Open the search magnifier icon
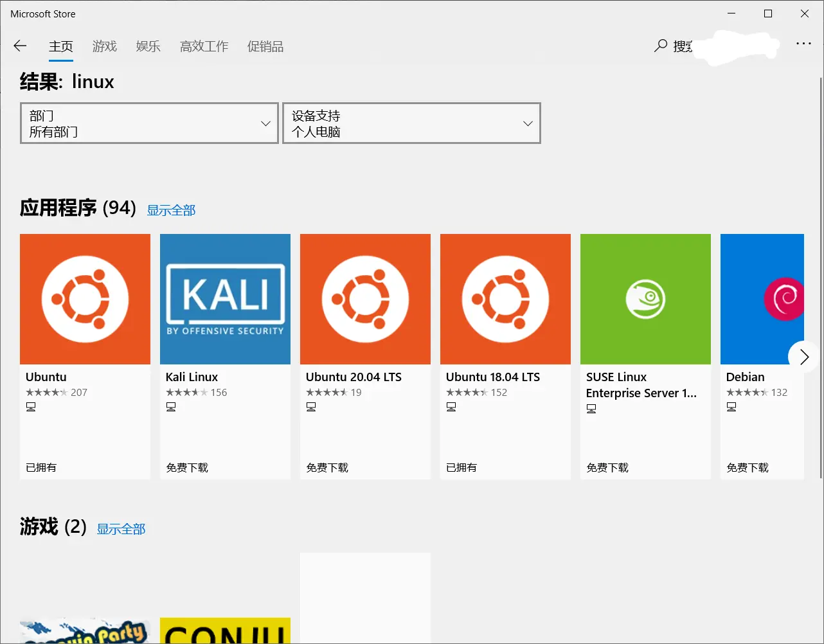Screen dimensions: 824x644 pos(661,46)
